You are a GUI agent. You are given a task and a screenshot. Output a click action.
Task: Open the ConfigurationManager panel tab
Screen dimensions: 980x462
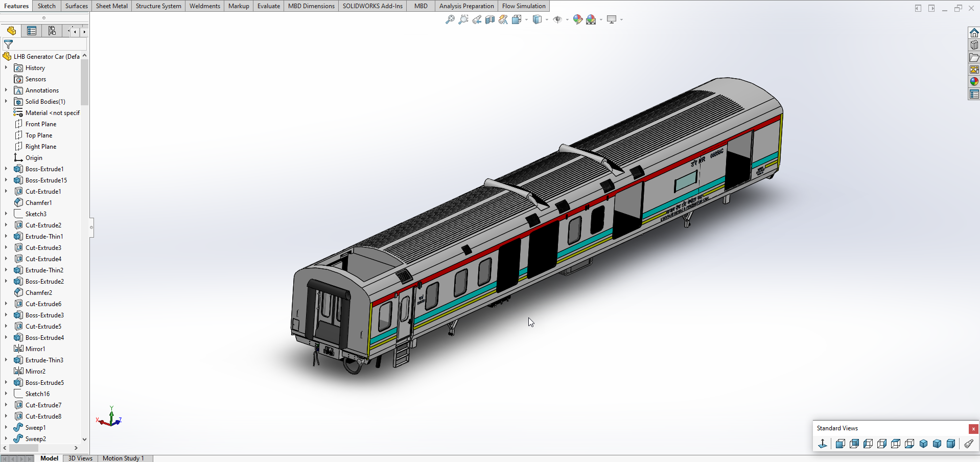52,31
